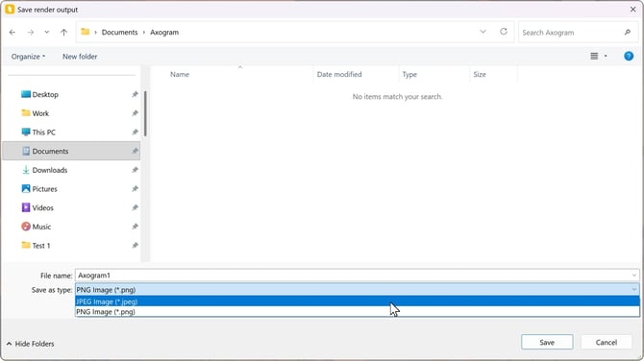Open the view options dropdown arrow

(x=606, y=57)
